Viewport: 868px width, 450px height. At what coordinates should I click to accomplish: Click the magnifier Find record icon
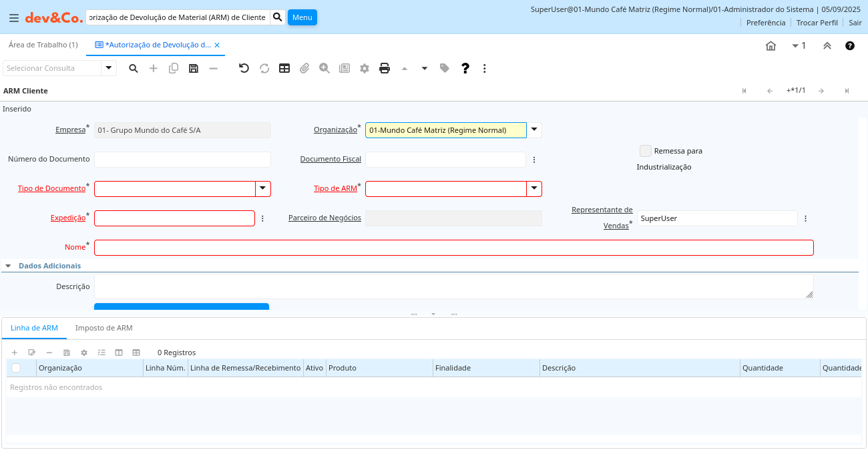click(x=134, y=68)
